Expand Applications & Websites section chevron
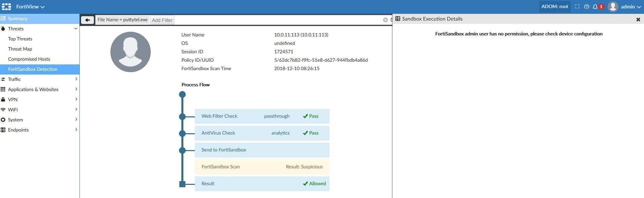The image size is (644, 198). tap(76, 89)
